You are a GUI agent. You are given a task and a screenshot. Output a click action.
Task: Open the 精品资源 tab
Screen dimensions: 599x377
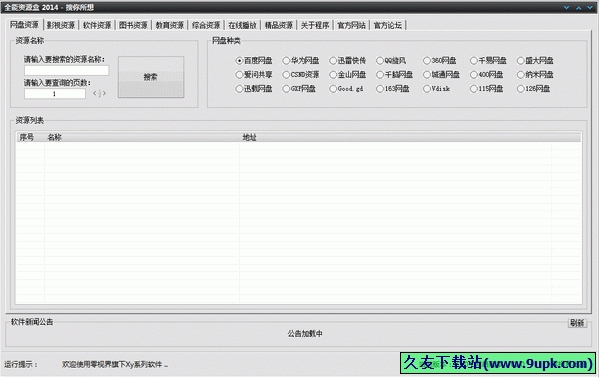[279, 25]
